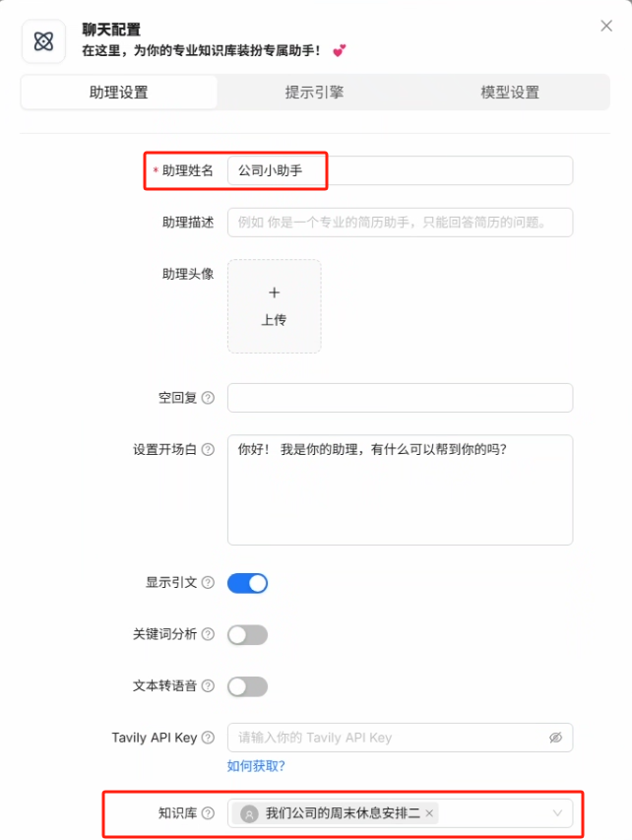Viewport: 632px width, 840px height.
Task: Show the Tavily API Key via eye icon
Action: [x=556, y=738]
